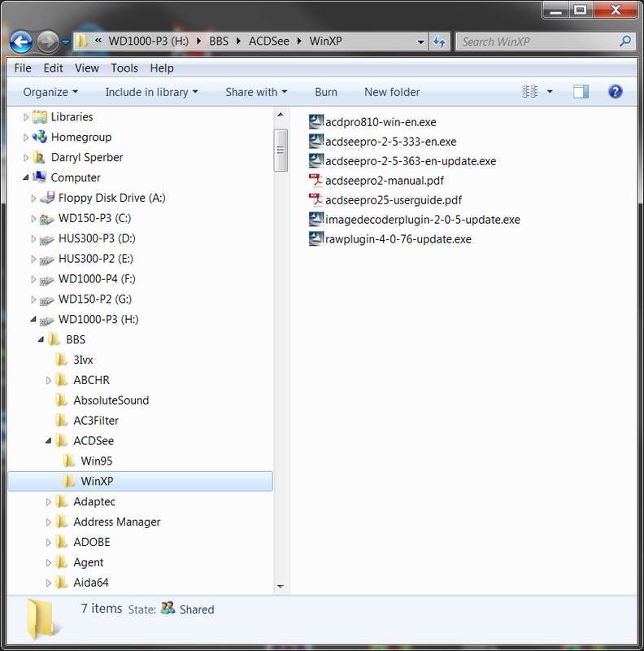Screen dimensions: 644x651
Task: Select acdseepro2-manual.pdf file icon
Action: 315,180
